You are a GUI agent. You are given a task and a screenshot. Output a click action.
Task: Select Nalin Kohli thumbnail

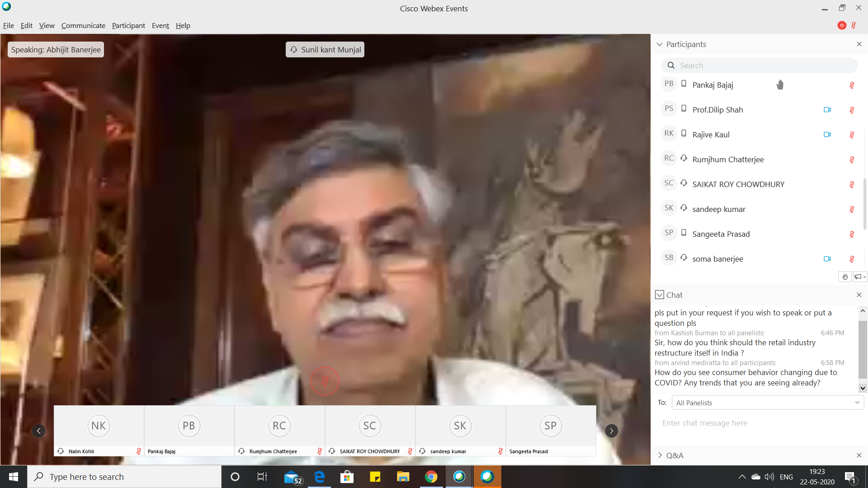pyautogui.click(x=99, y=431)
